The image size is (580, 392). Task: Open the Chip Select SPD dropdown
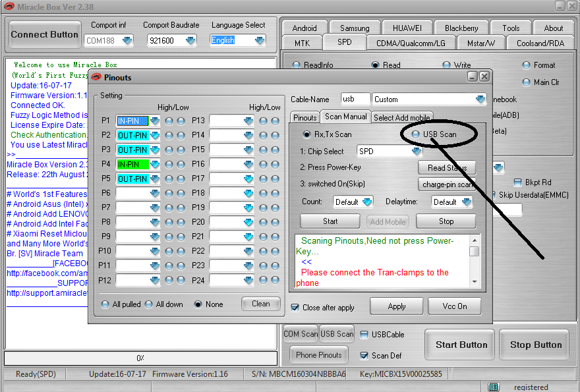[x=417, y=152]
